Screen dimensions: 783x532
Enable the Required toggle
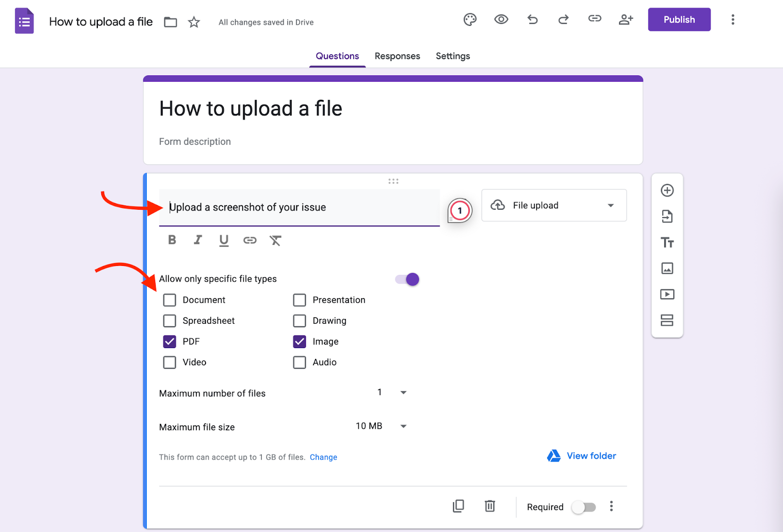584,507
